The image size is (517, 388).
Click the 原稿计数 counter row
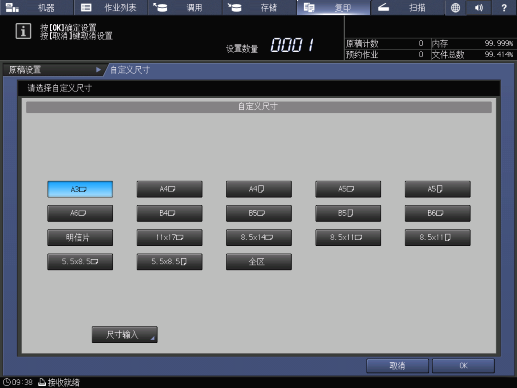coord(387,43)
